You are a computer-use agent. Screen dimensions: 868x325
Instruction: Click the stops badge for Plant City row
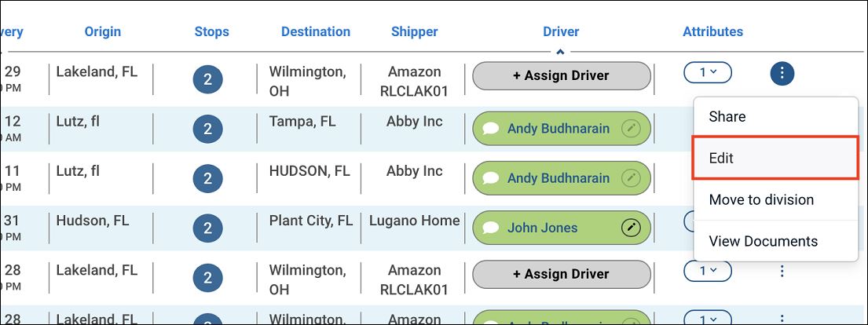click(x=207, y=228)
